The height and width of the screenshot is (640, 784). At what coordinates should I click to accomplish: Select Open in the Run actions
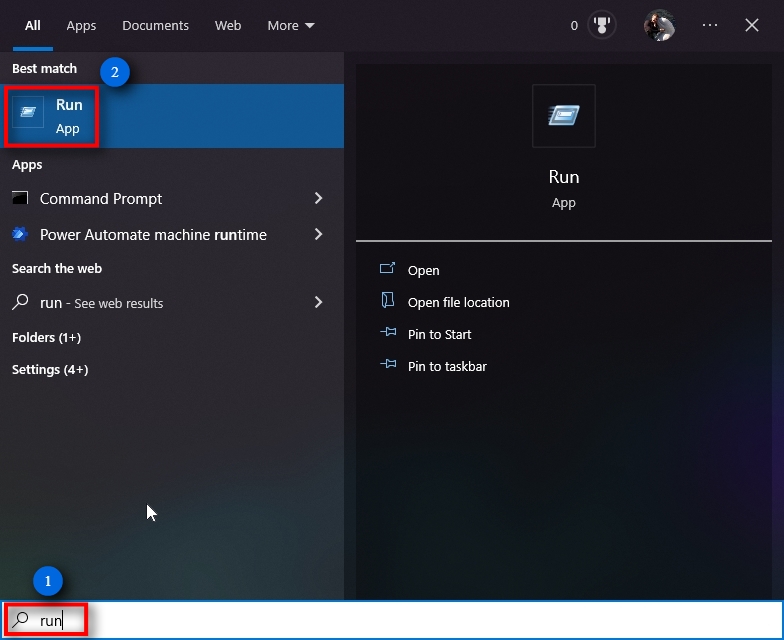click(x=424, y=270)
